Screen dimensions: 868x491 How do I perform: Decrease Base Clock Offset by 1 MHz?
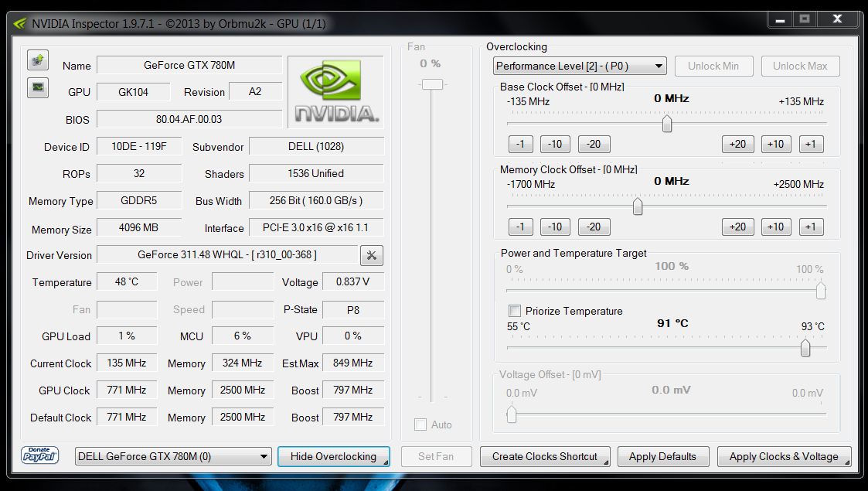[521, 144]
